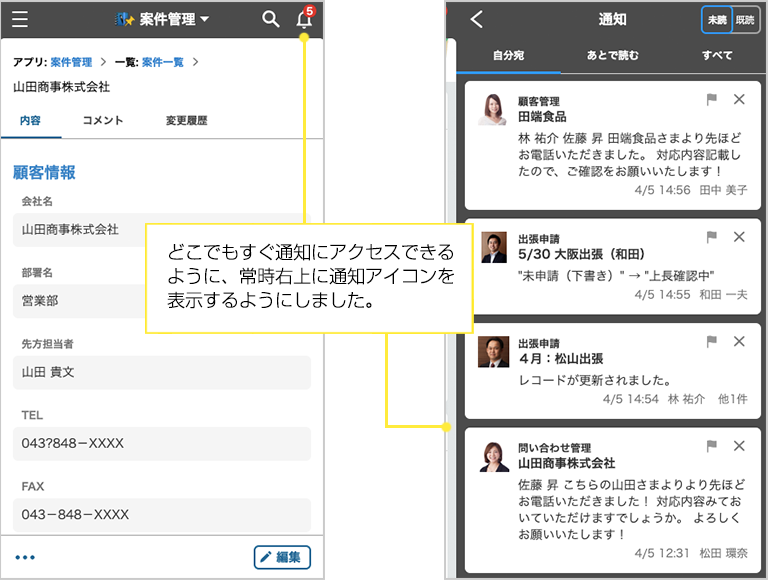Screen dimensions: 768x580
Task: Flag the 5/30 大阪出張 notification
Action: pos(712,237)
